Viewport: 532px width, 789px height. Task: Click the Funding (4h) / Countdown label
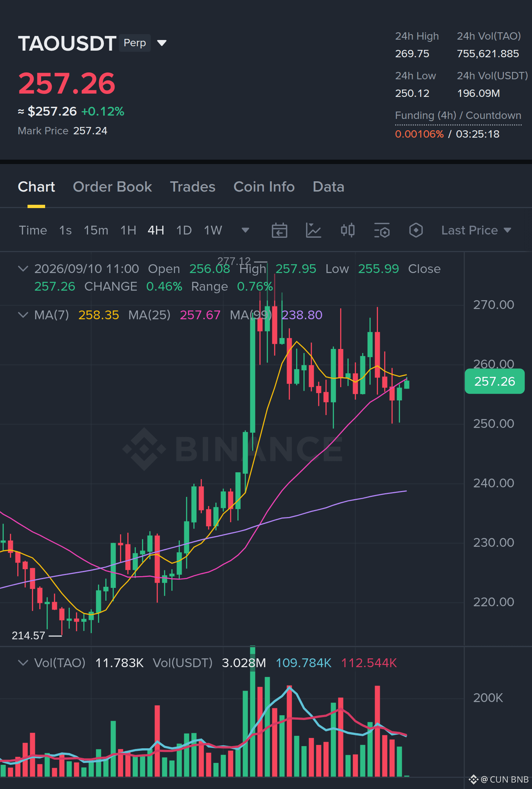(x=458, y=116)
